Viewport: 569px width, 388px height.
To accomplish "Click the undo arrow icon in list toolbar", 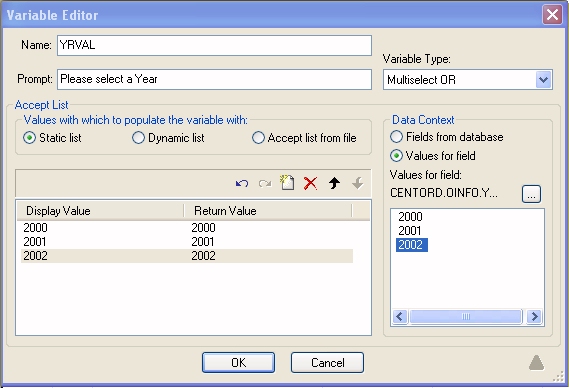I will [x=242, y=183].
